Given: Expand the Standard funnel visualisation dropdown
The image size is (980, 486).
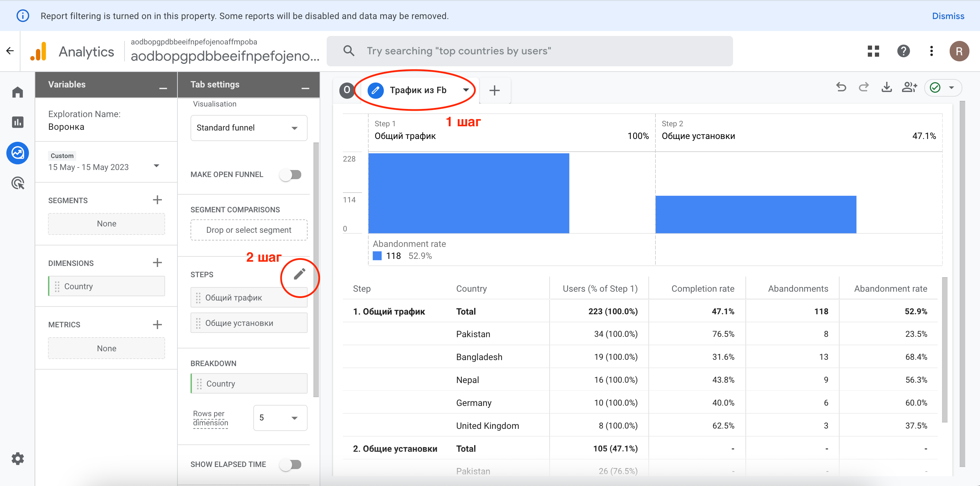Looking at the screenshot, I should pos(249,128).
